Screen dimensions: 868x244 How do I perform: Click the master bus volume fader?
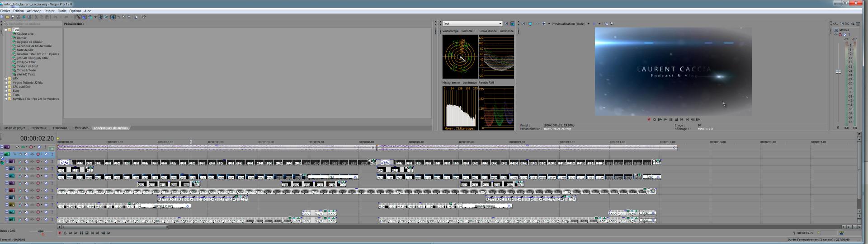coord(838,71)
